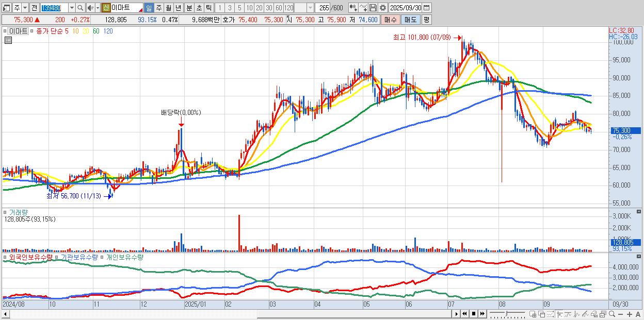Adjust the playback speed slider at bottom
The width and height of the screenshot is (644, 320).
pos(507,314)
